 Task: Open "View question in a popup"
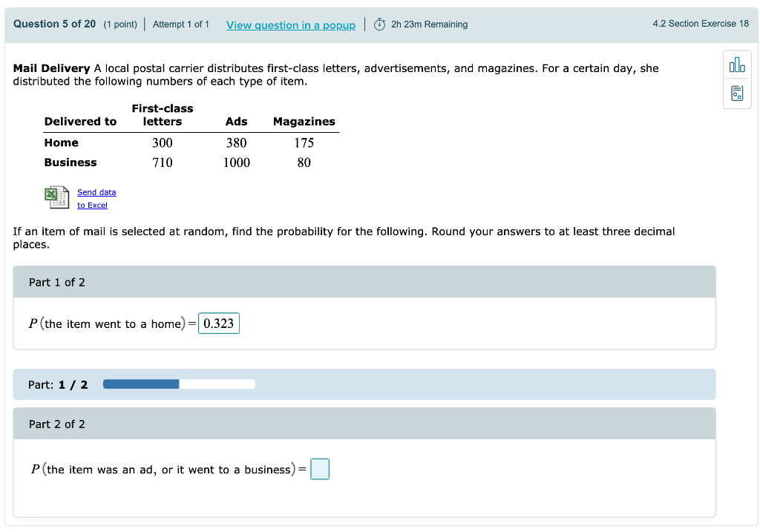coord(290,24)
